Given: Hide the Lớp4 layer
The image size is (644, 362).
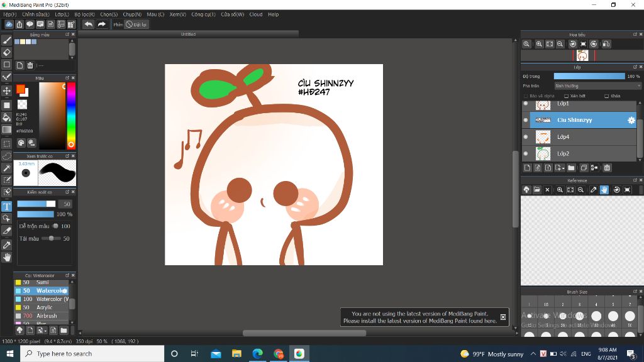Looking at the screenshot, I should click(x=526, y=136).
